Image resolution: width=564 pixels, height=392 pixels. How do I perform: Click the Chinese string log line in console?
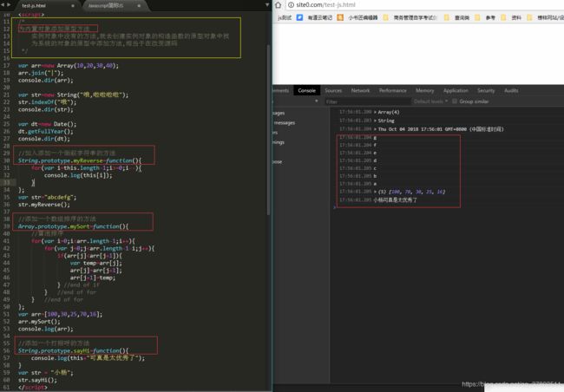pos(395,200)
